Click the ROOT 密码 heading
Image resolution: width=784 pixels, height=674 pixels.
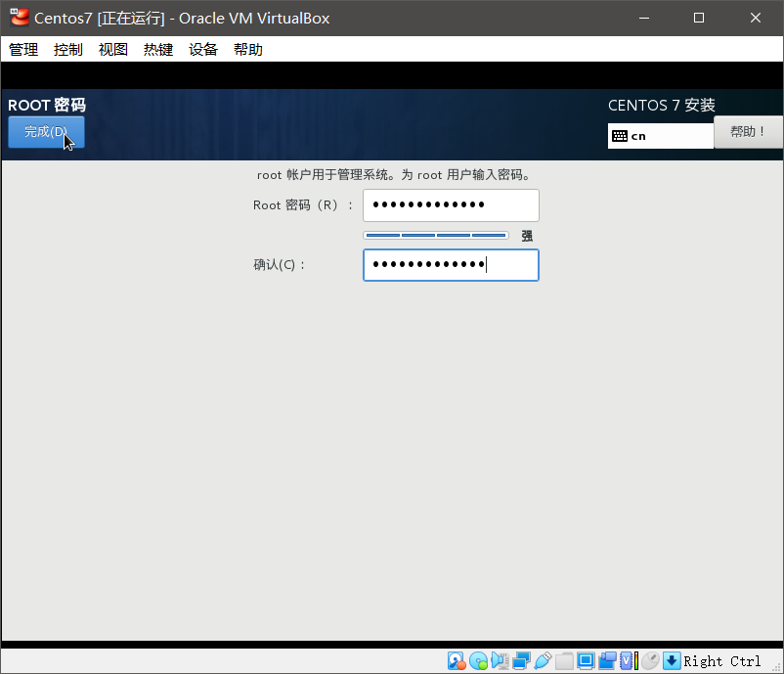(x=47, y=105)
